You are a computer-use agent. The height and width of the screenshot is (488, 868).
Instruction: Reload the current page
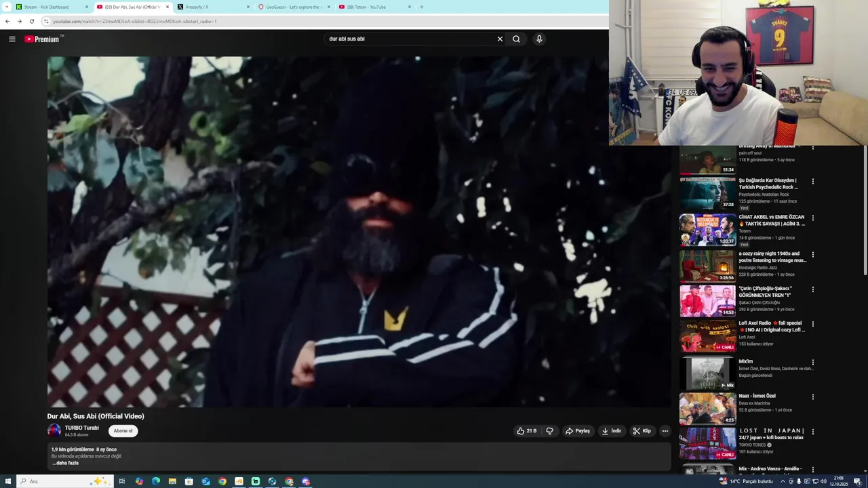[x=31, y=21]
